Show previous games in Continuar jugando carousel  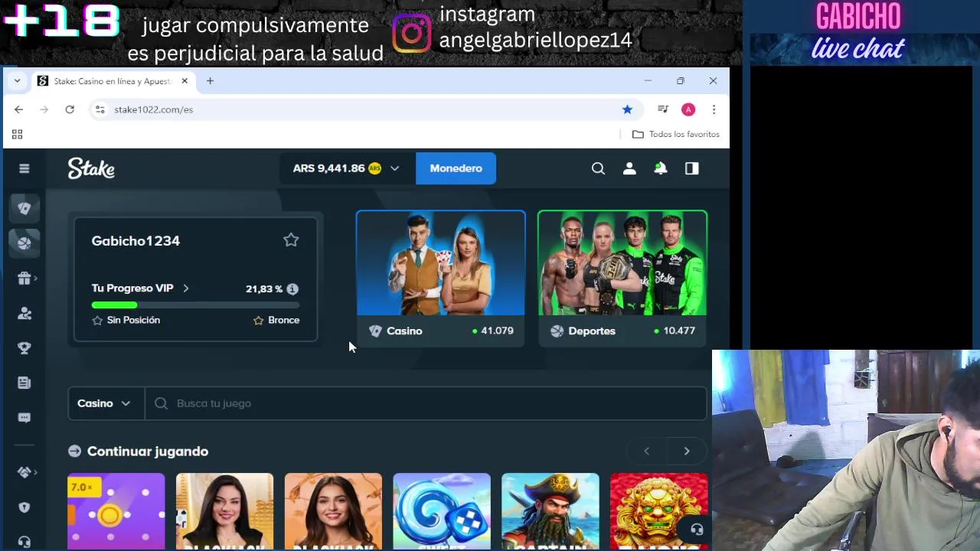[x=647, y=452]
